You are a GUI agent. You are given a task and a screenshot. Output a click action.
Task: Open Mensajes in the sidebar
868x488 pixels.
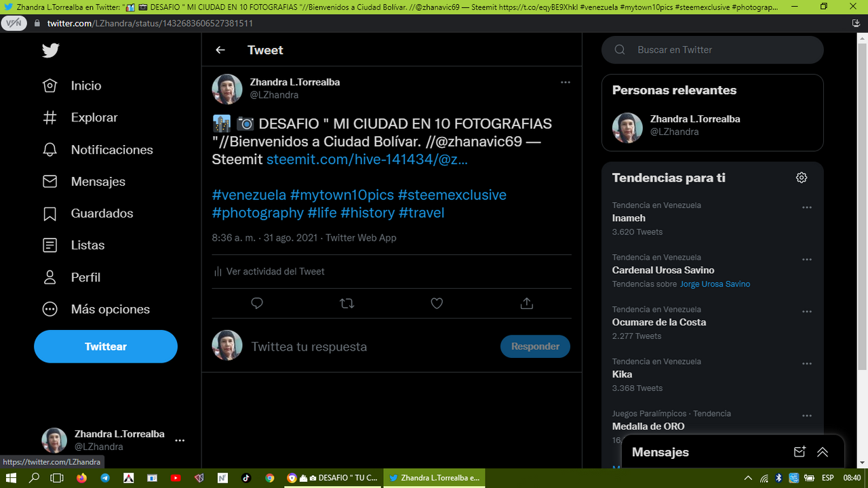pos(83,182)
